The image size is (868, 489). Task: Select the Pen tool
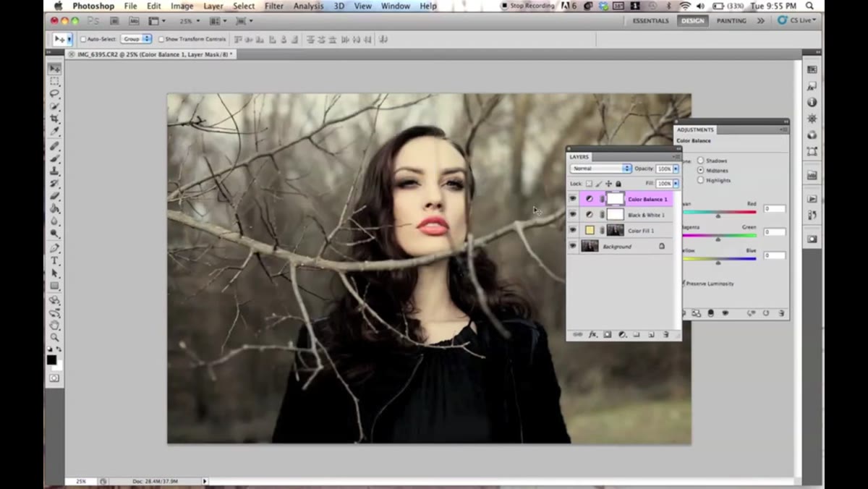click(54, 248)
